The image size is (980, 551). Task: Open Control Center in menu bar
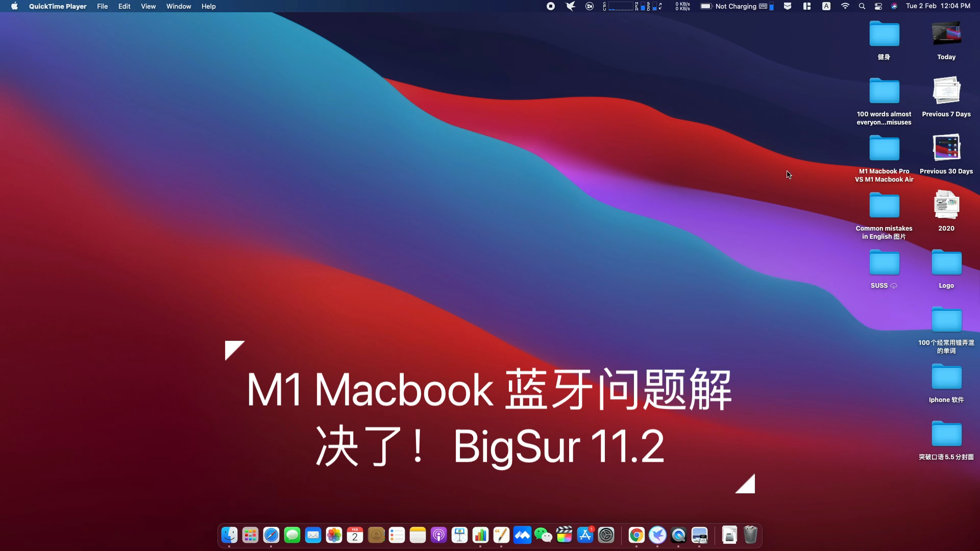pyautogui.click(x=878, y=6)
